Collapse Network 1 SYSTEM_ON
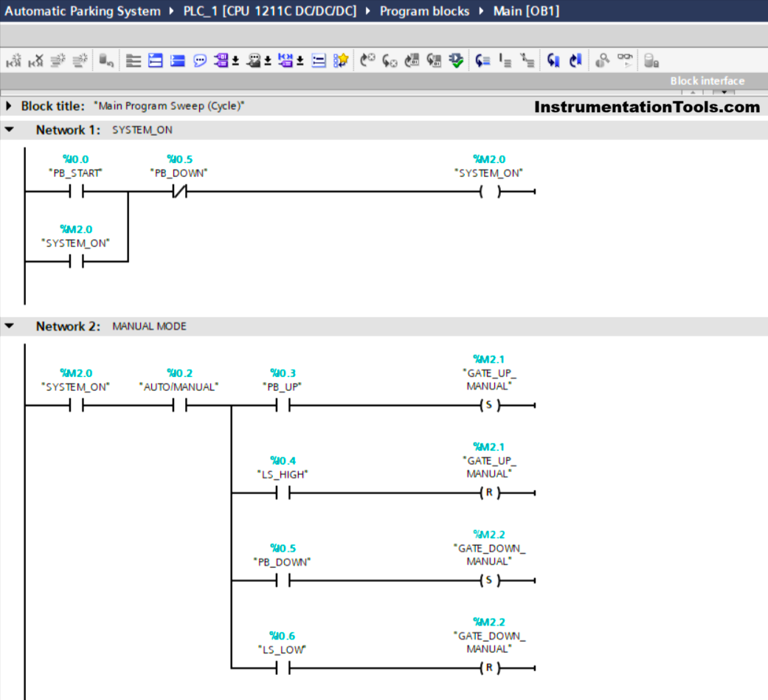Image resolution: width=768 pixels, height=700 pixels. pos(10,130)
